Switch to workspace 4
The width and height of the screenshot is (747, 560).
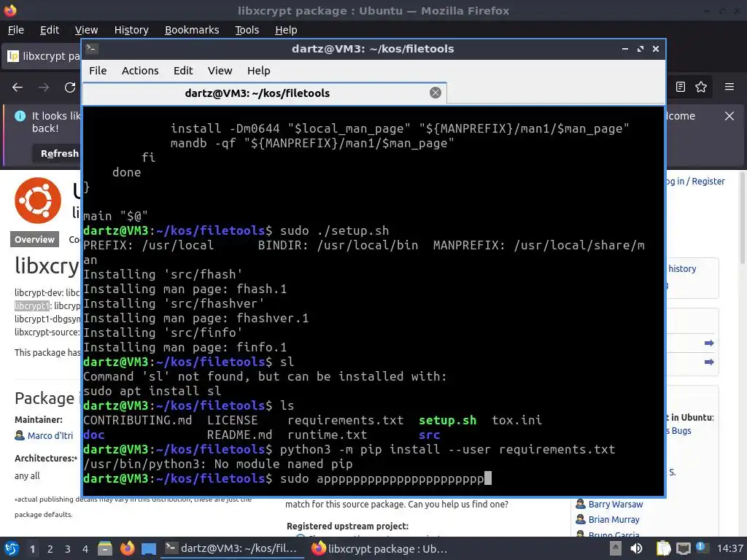(85, 549)
